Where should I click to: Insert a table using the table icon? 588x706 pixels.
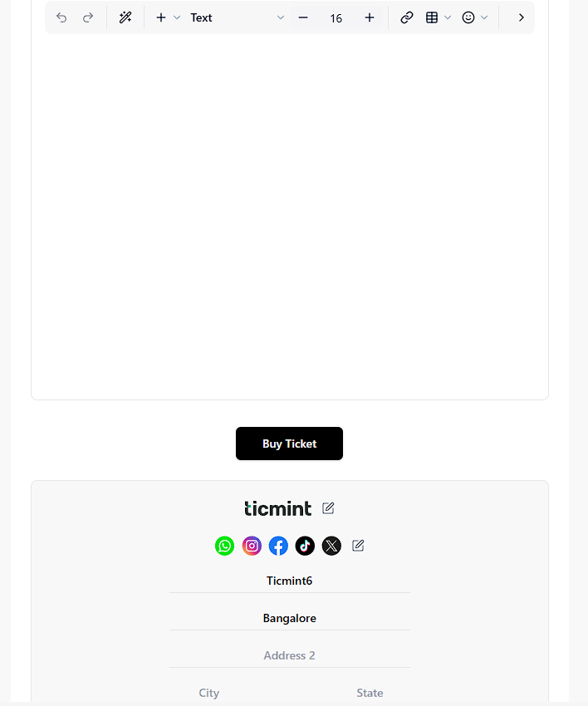point(432,17)
